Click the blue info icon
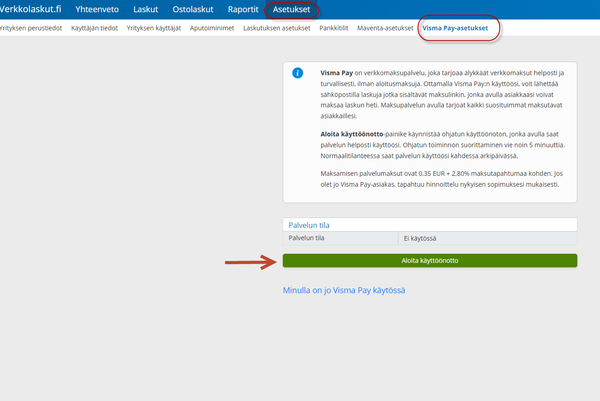600x401 pixels. (x=297, y=73)
